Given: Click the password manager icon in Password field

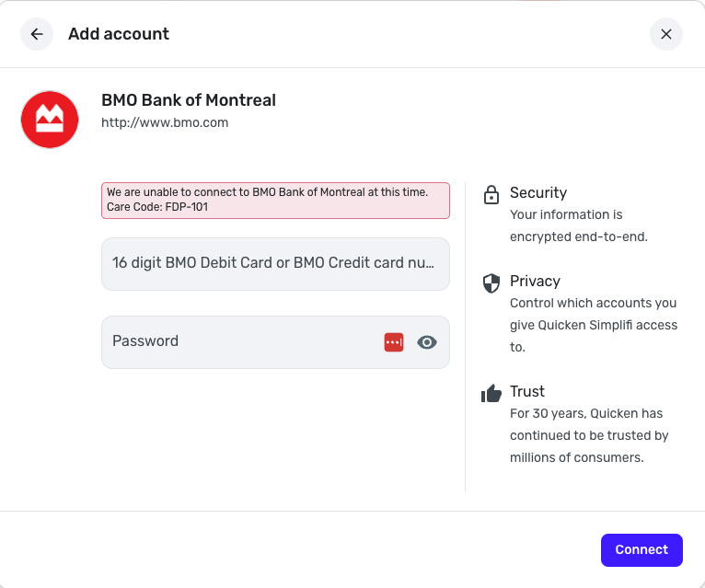Looking at the screenshot, I should pyautogui.click(x=394, y=342).
